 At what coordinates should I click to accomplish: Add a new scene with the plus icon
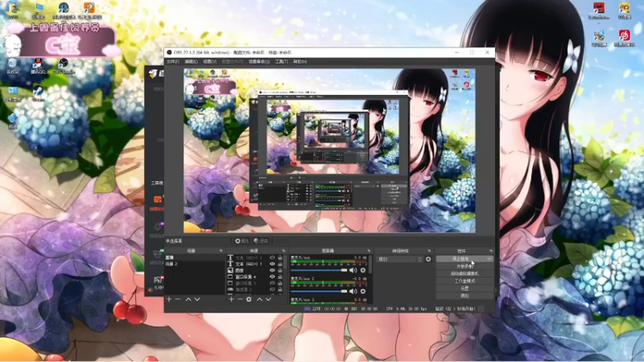pos(169,299)
